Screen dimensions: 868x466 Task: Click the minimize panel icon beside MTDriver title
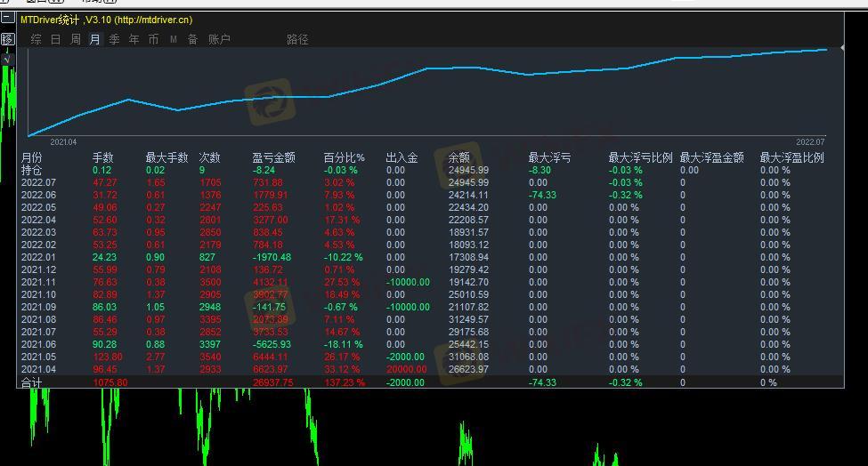pos(7,18)
